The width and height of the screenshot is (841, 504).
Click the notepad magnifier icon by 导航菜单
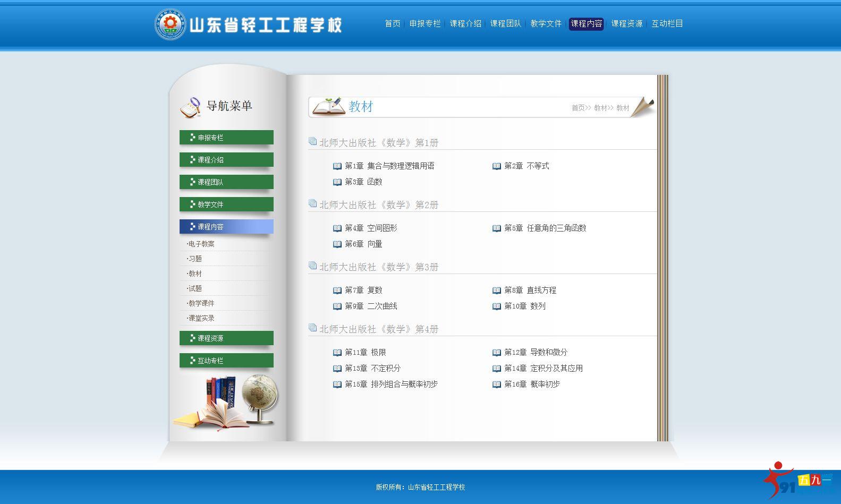pos(190,107)
